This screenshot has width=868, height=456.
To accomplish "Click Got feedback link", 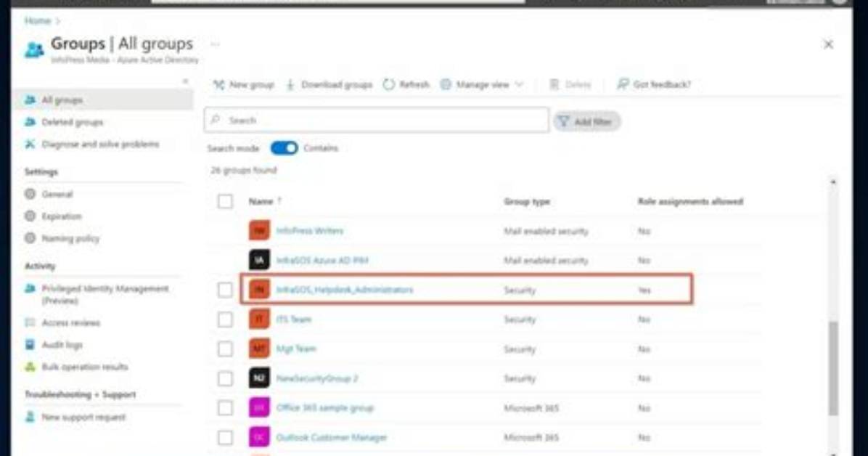I will 654,84.
